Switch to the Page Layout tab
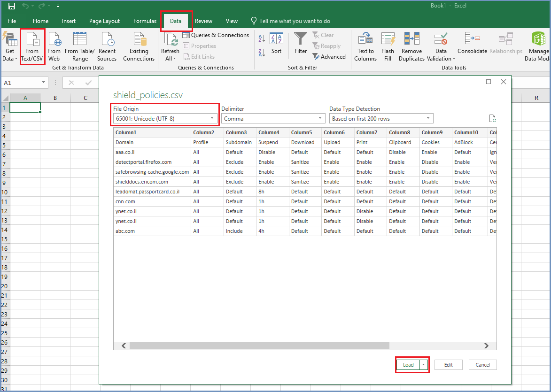The height and width of the screenshot is (392, 551). click(104, 21)
